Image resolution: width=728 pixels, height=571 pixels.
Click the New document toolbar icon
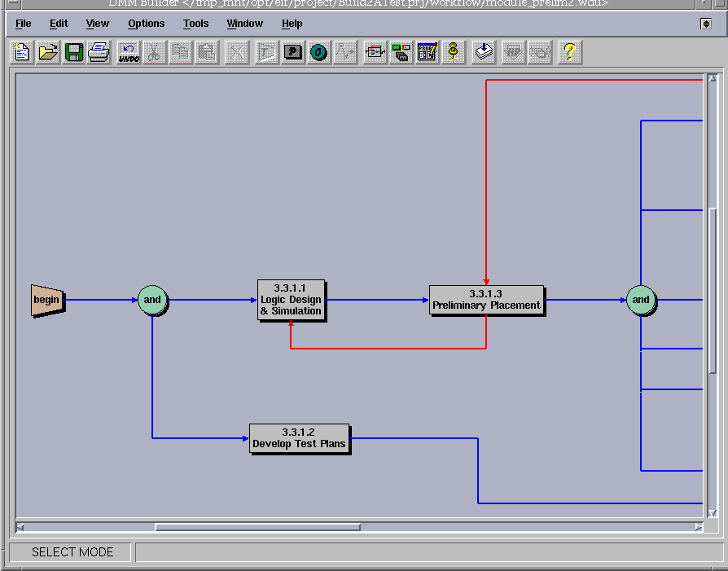tap(22, 53)
